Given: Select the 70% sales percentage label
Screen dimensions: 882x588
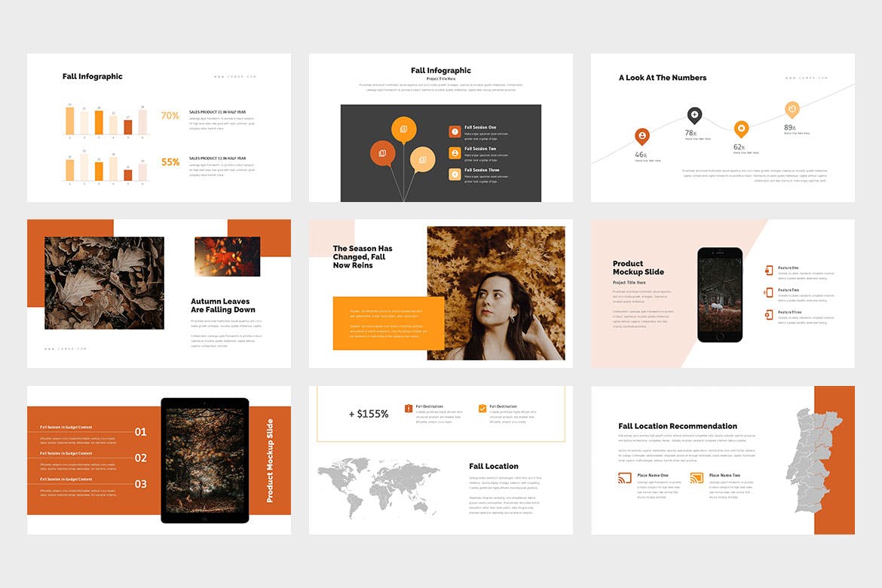Looking at the screenshot, I should 170,117.
